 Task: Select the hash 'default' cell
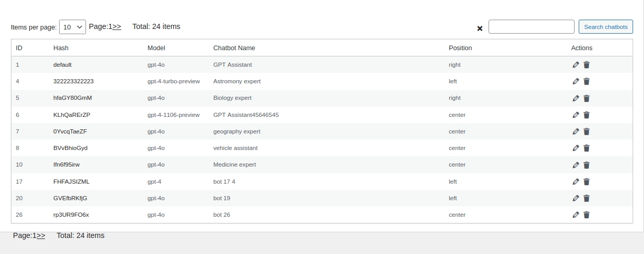[x=62, y=65]
